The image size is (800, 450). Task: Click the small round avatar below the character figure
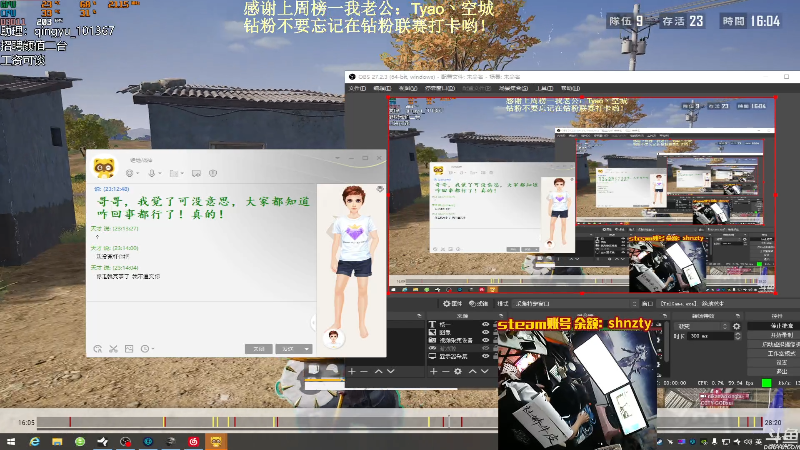coord(334,338)
